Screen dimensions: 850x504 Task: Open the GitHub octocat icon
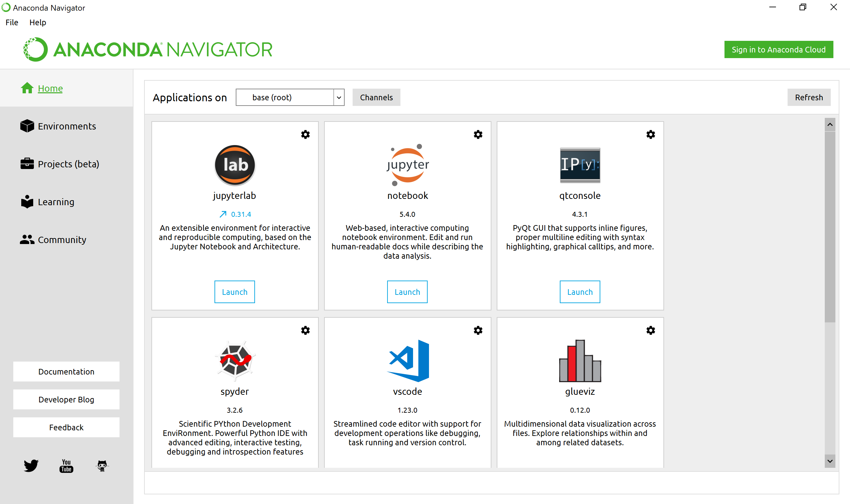pos(102,465)
